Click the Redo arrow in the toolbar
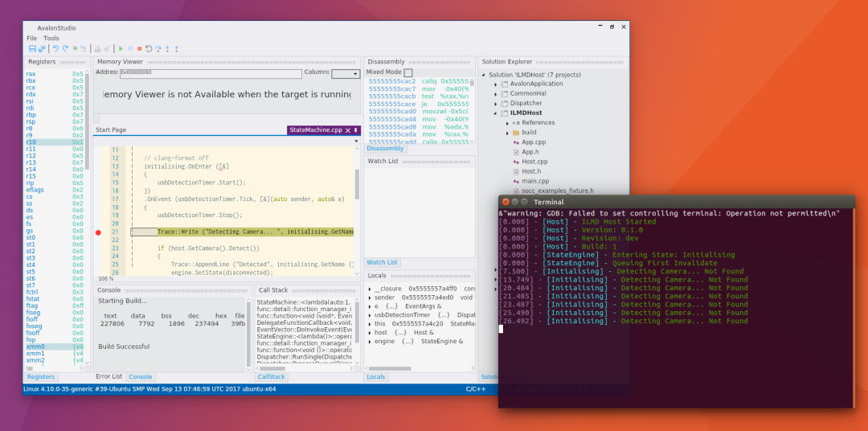 [65, 49]
